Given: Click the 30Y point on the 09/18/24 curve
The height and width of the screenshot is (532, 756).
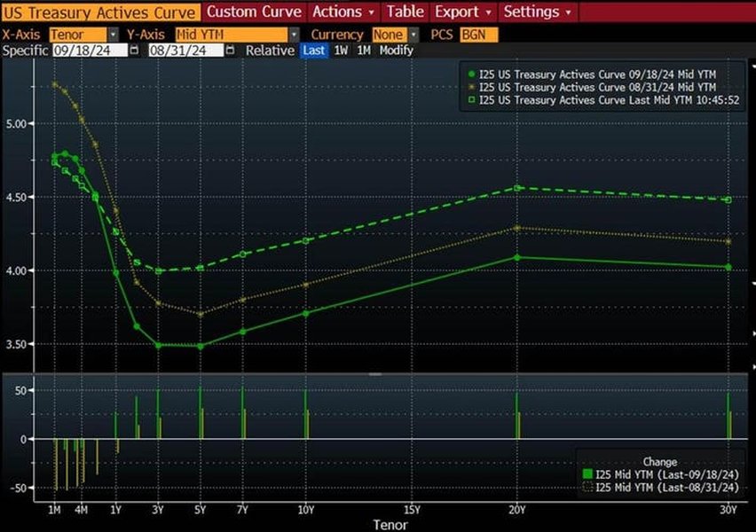Looking at the screenshot, I should [x=728, y=267].
